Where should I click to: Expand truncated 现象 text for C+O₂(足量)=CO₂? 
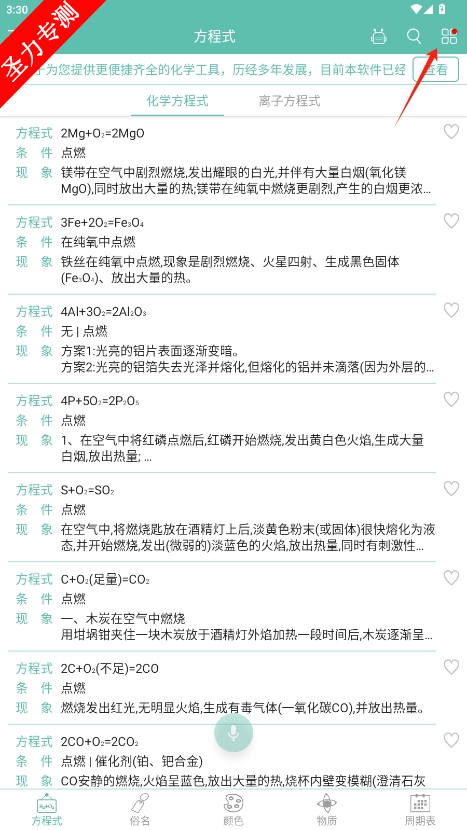click(246, 626)
